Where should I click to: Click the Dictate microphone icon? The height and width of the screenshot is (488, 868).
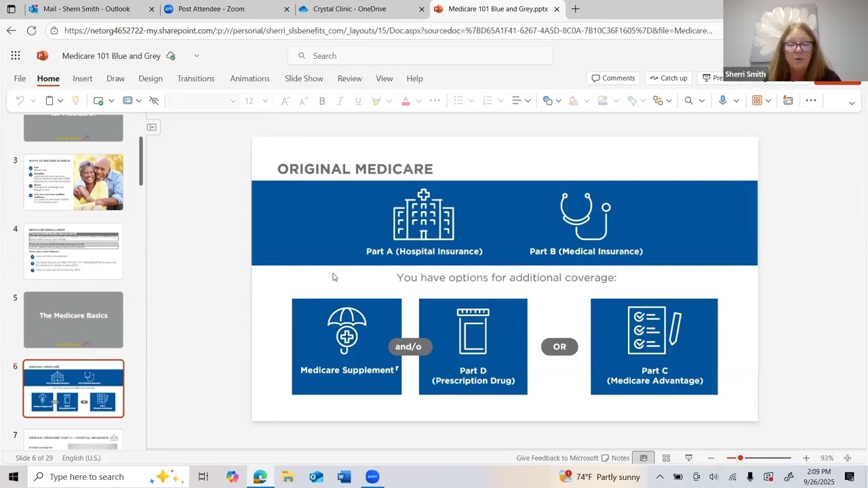pyautogui.click(x=723, y=100)
